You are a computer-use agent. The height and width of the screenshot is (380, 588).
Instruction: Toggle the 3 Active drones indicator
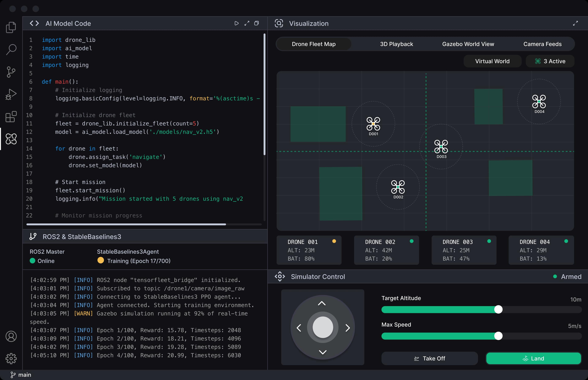coord(550,61)
